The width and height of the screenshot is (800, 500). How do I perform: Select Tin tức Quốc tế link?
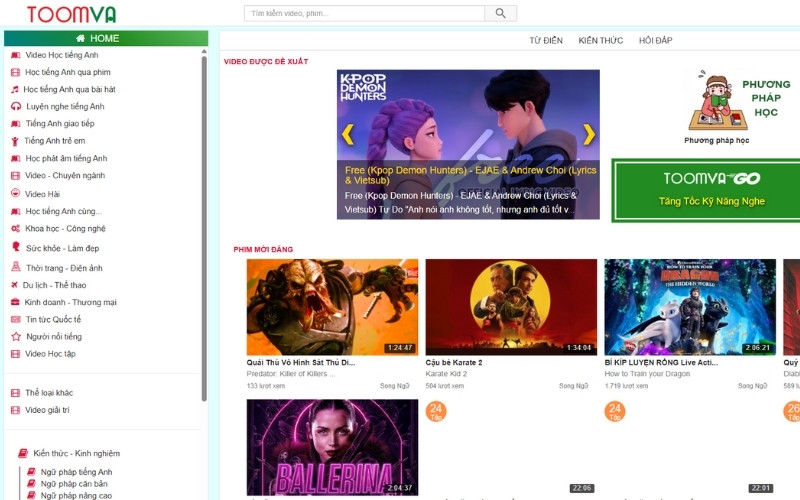click(x=53, y=319)
